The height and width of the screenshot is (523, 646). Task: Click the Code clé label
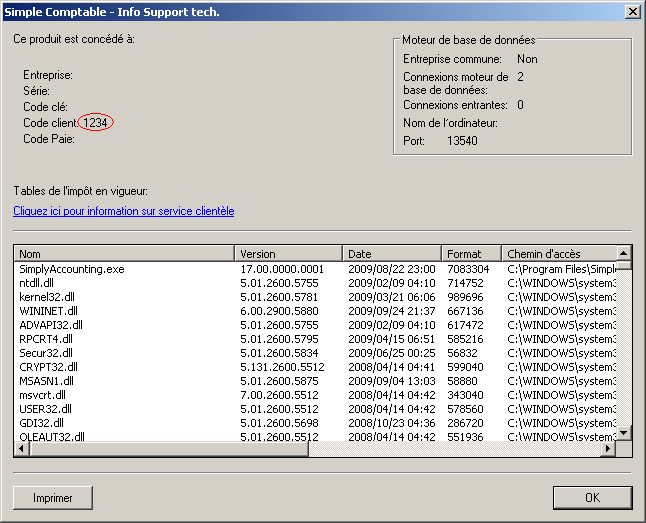45,107
